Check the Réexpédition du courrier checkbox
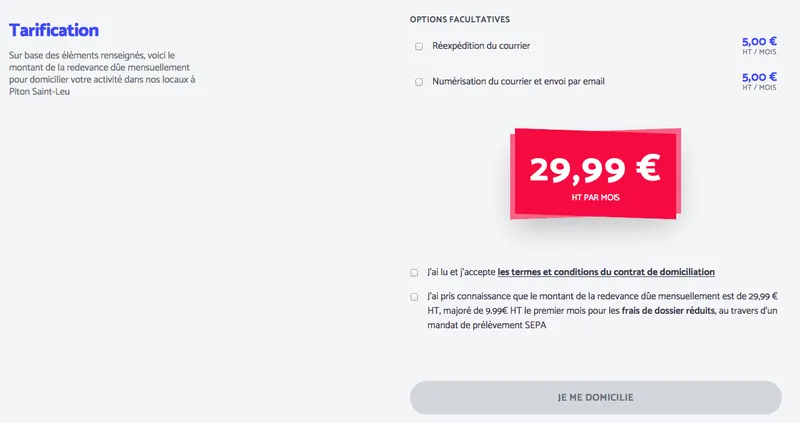Screen dimensions: 800x423 (419, 47)
